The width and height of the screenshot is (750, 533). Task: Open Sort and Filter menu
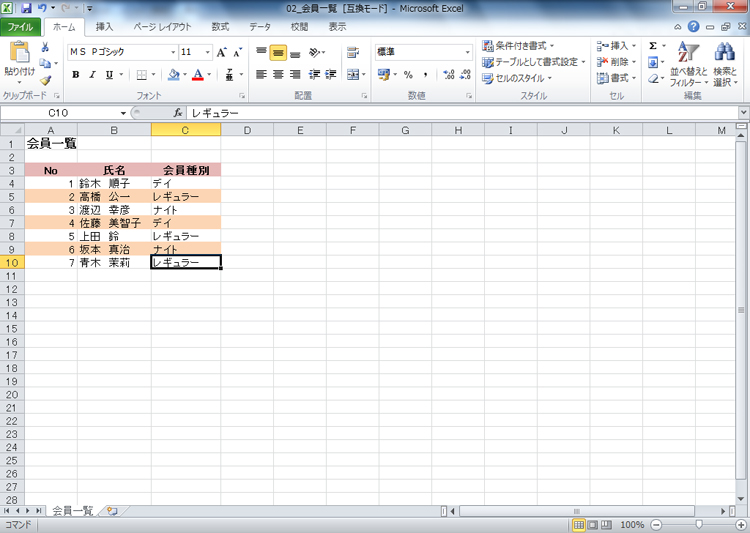pyautogui.click(x=688, y=64)
